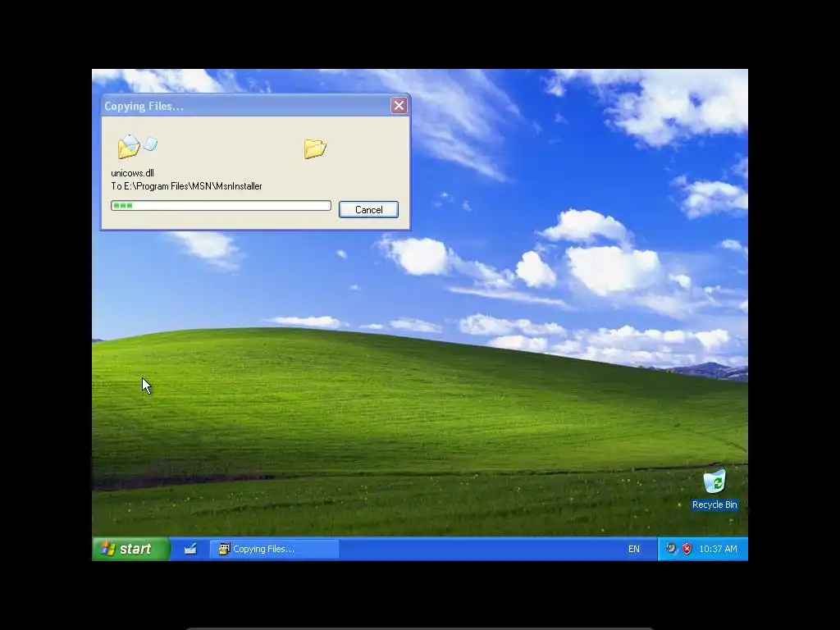Click the 10:37 AM system clock
The height and width of the screenshot is (630, 840).
pyautogui.click(x=718, y=549)
